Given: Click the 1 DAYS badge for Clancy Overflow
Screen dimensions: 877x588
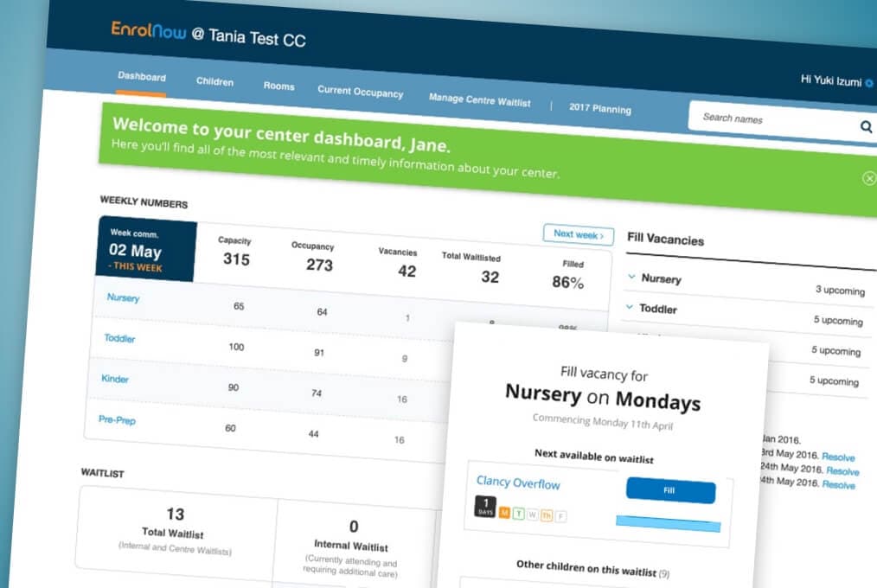Looking at the screenshot, I should point(485,505).
